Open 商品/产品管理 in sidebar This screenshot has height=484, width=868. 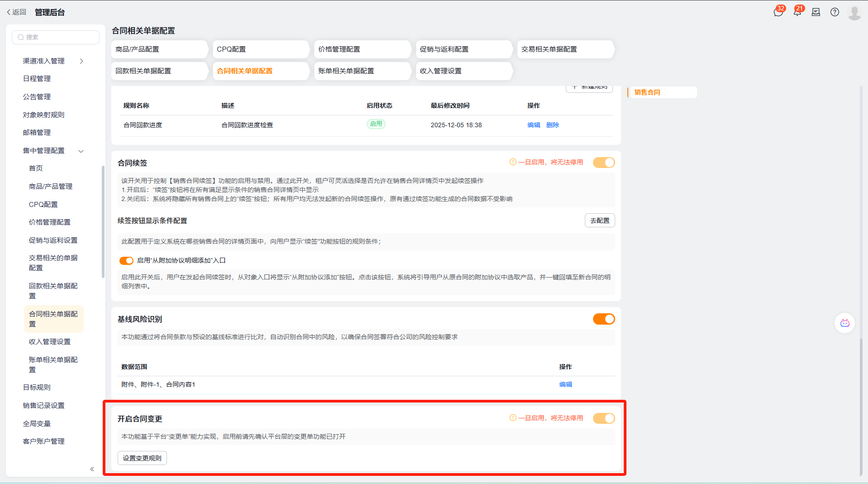pyautogui.click(x=51, y=187)
